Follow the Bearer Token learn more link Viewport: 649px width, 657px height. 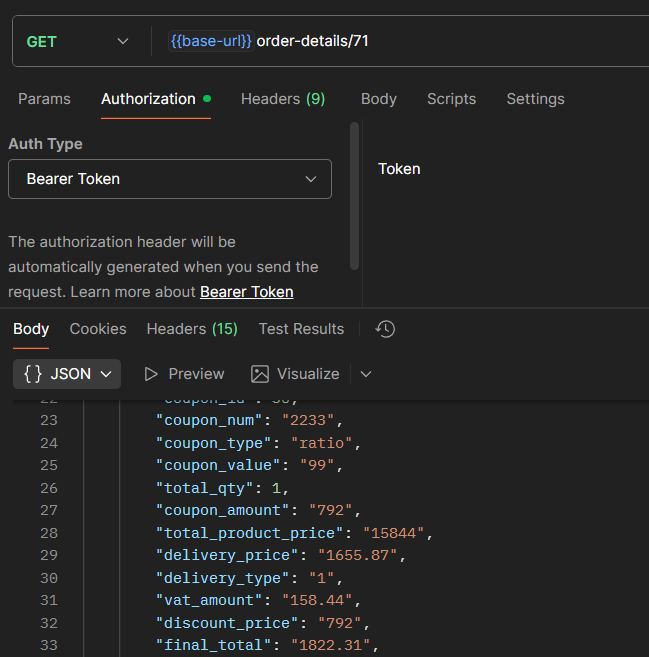point(247,292)
